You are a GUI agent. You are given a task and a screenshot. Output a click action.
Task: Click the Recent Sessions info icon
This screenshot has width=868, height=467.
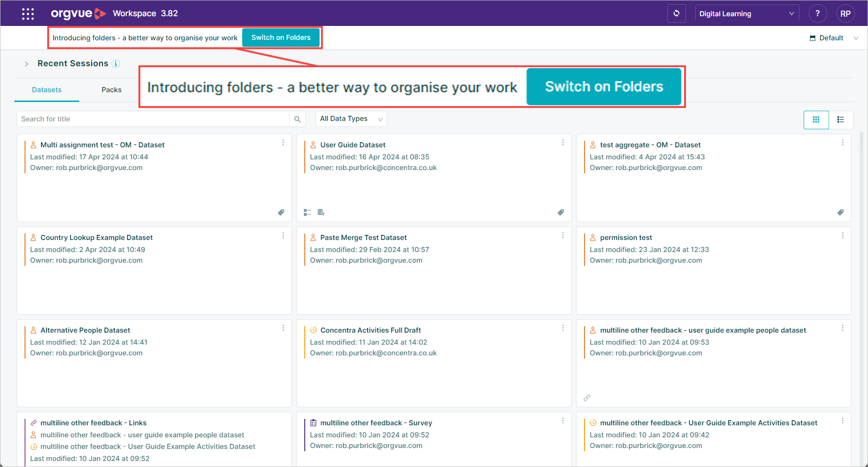[116, 63]
